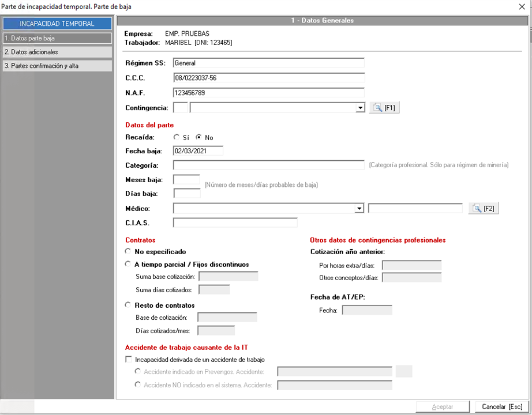
Task: Expand the Contingencia dropdown list
Action: (x=360, y=108)
